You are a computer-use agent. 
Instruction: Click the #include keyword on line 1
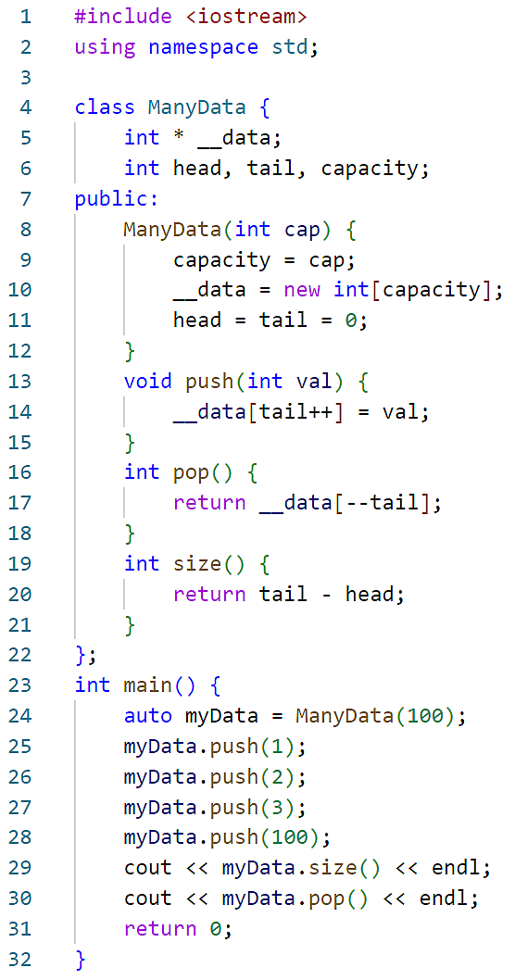pos(123,17)
